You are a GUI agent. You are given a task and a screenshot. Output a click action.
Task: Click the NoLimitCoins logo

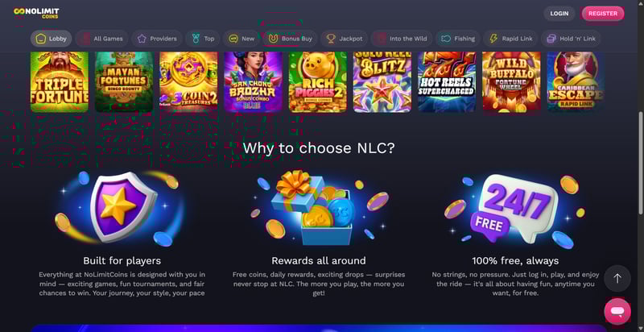(36, 13)
